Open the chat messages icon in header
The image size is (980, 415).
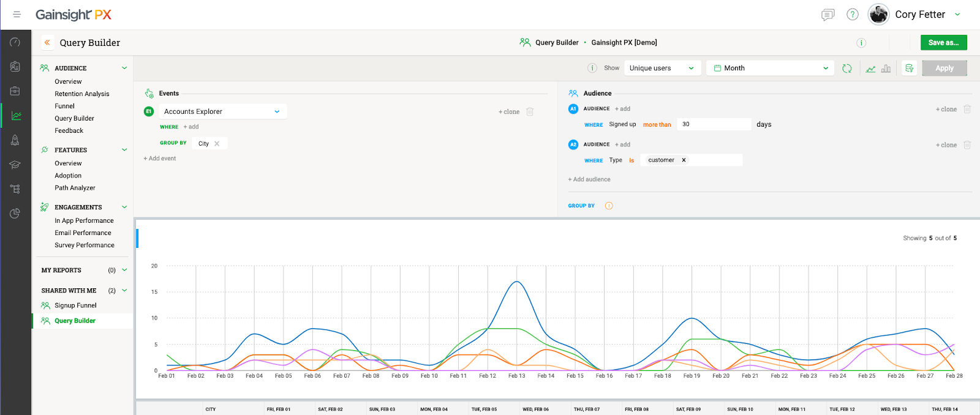coord(827,15)
